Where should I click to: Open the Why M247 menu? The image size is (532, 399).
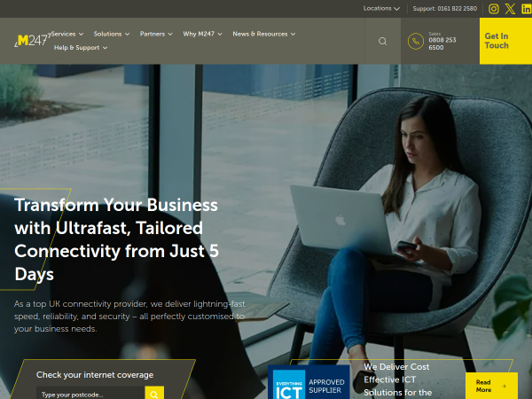[199, 34]
